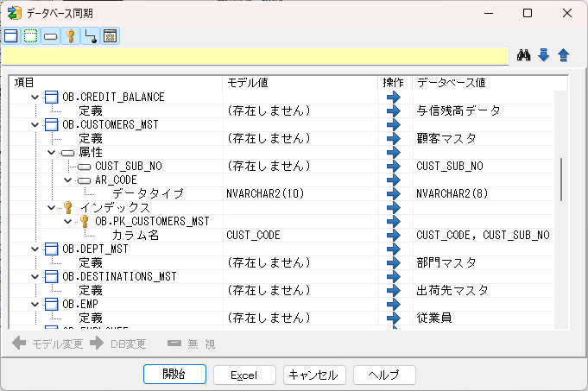Click the CUST_SUB_NO attribute icon
Image resolution: width=588 pixels, height=391 pixels.
85,167
